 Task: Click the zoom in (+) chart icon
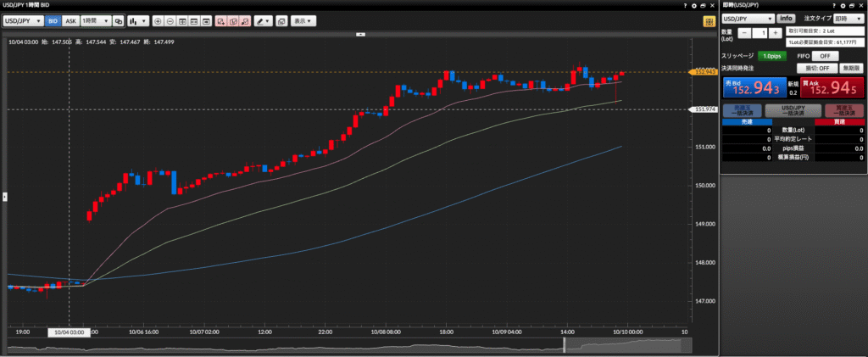(158, 20)
